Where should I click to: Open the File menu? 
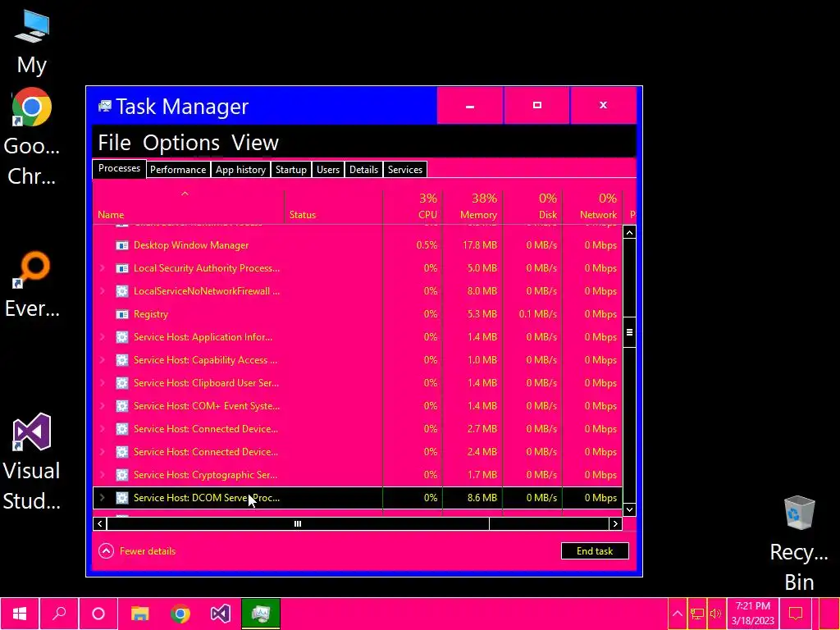(114, 143)
